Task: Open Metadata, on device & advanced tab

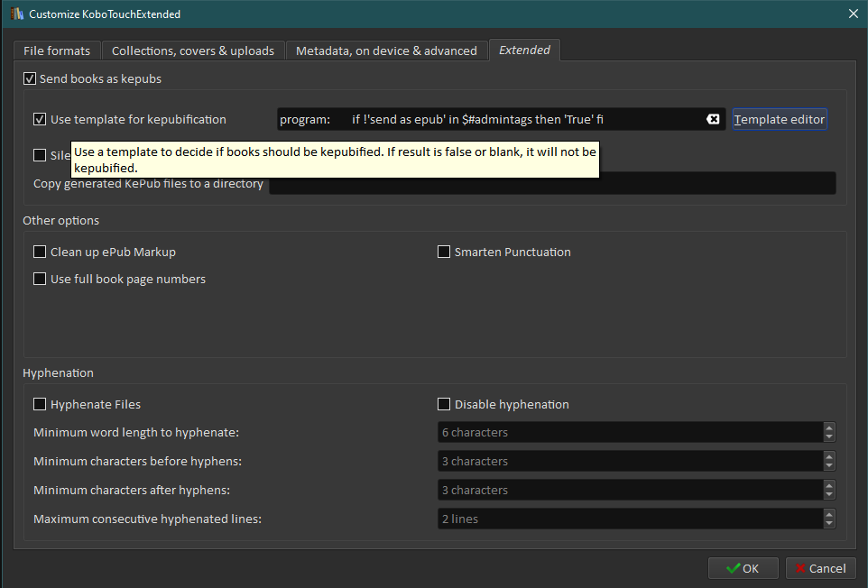Action: [386, 51]
